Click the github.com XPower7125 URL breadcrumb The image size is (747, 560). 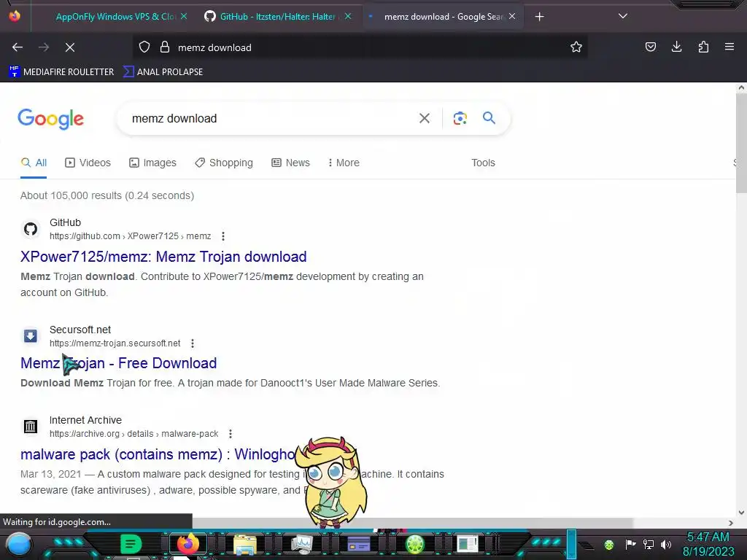click(130, 236)
